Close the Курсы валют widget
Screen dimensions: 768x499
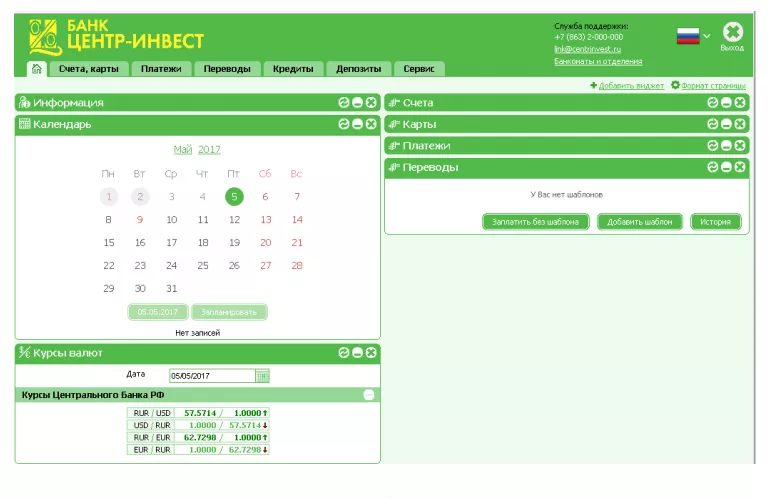371,352
